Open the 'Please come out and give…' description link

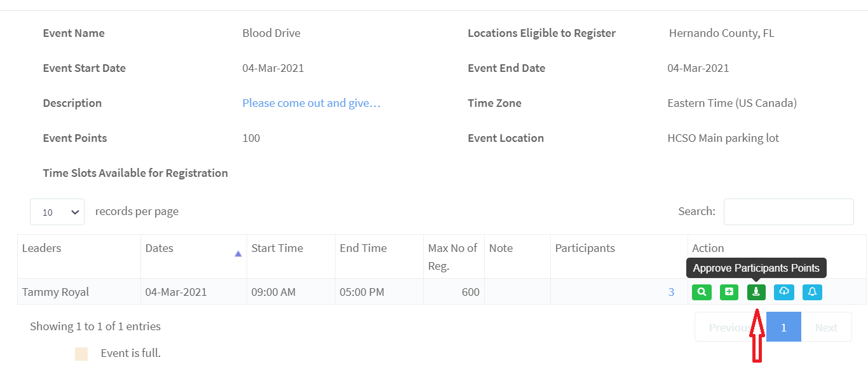tap(311, 103)
